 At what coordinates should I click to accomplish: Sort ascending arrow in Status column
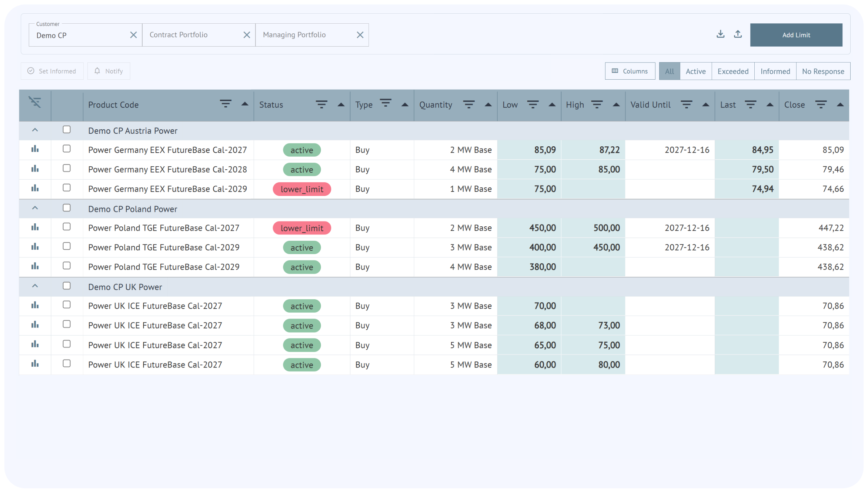[341, 105]
